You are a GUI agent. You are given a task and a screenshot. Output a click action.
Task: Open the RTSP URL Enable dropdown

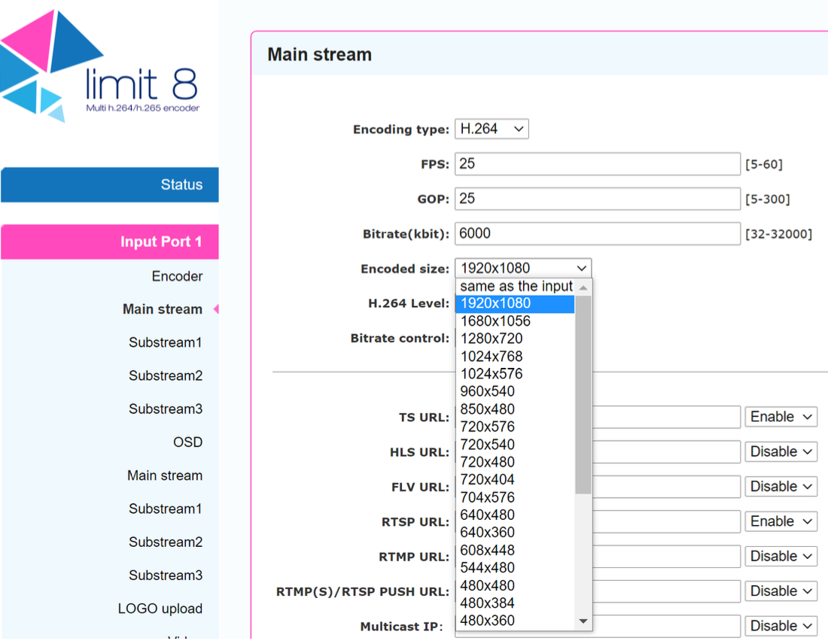point(781,521)
